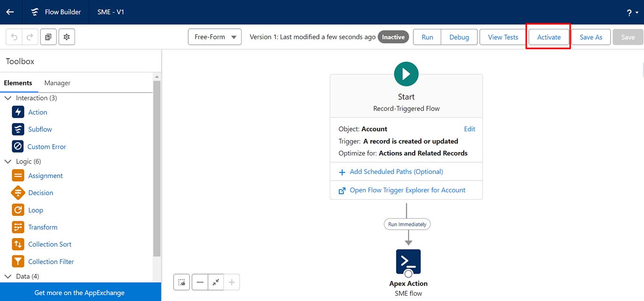Screen dimensions: 644x301
Task: Zoom out with the minus icon
Action: tap(200, 282)
